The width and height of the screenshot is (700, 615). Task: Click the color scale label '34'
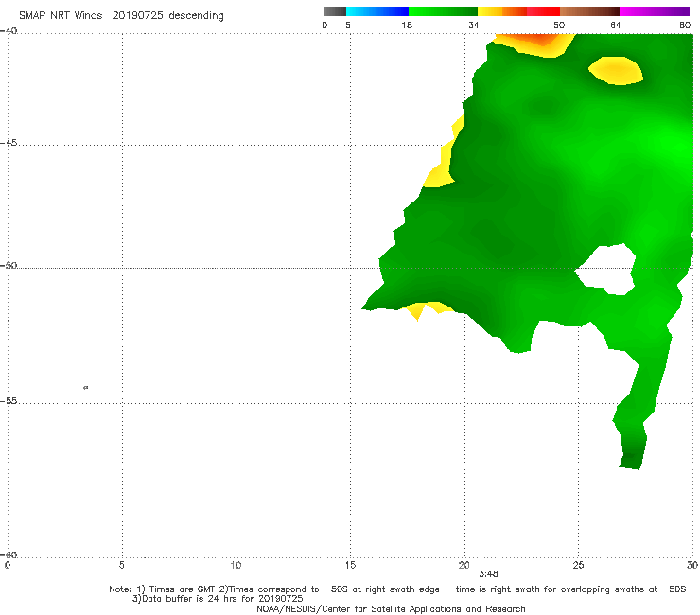(474, 25)
